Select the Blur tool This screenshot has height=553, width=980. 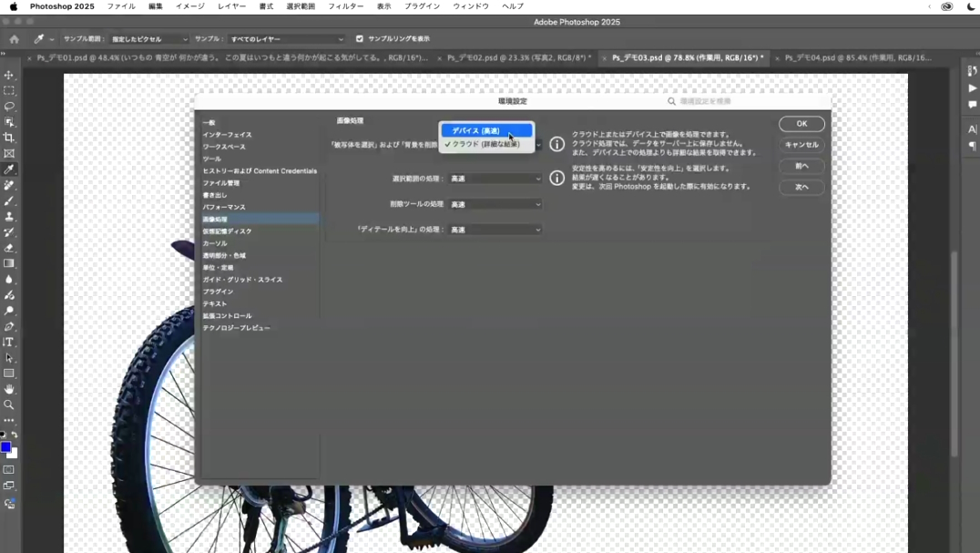tap(9, 280)
